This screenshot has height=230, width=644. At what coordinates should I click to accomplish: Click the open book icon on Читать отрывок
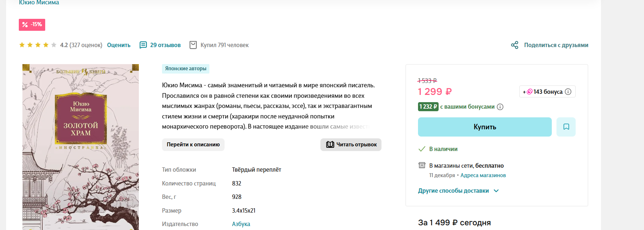[330, 145]
